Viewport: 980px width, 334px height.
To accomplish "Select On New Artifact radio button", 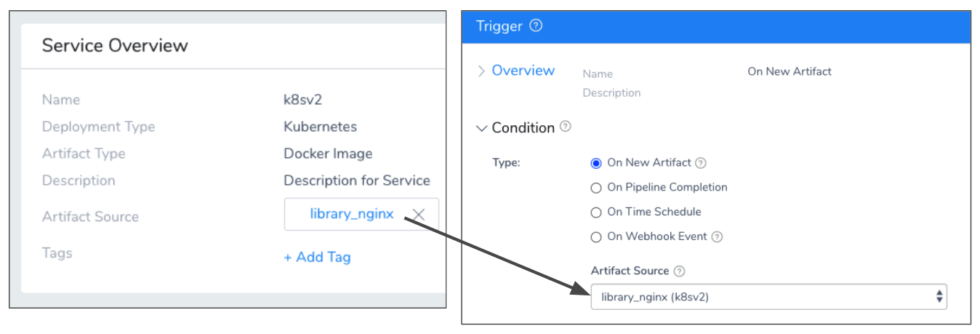I will 596,163.
